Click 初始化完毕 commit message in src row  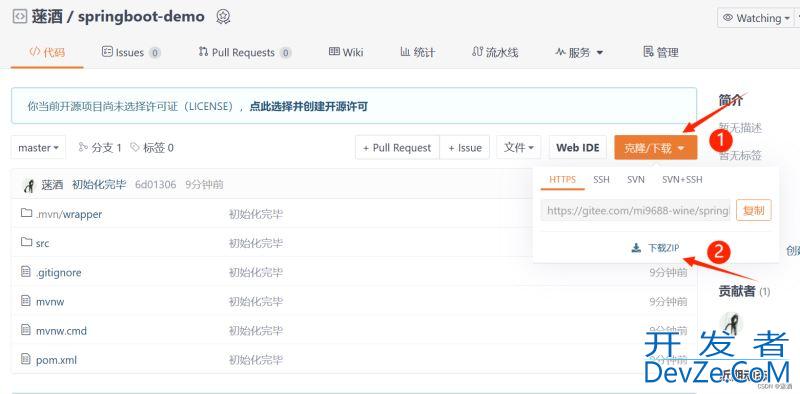pos(256,243)
